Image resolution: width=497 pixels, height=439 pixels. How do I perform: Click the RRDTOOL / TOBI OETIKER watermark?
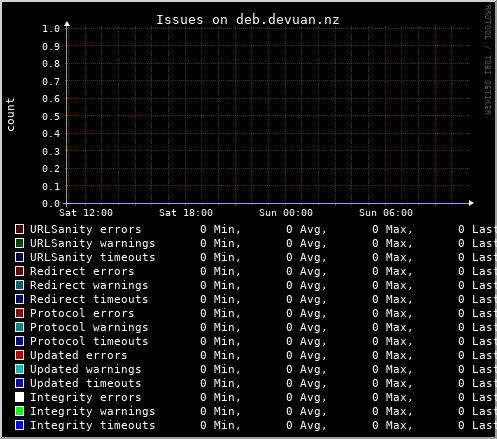[x=487, y=60]
